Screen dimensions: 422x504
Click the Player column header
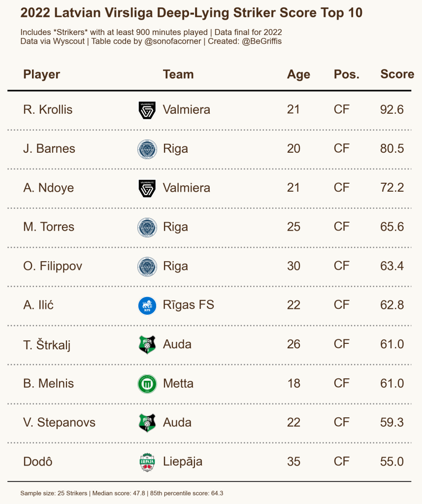pos(42,74)
